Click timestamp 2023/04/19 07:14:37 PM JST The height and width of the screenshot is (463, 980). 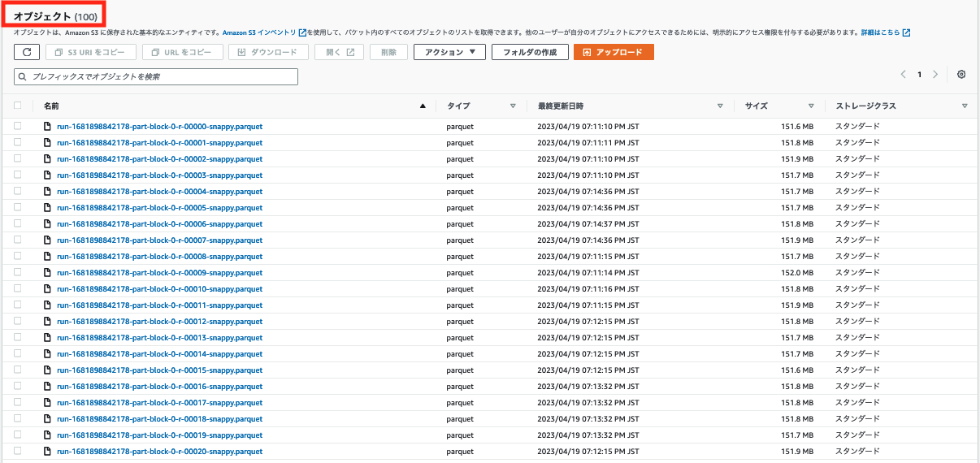[588, 224]
